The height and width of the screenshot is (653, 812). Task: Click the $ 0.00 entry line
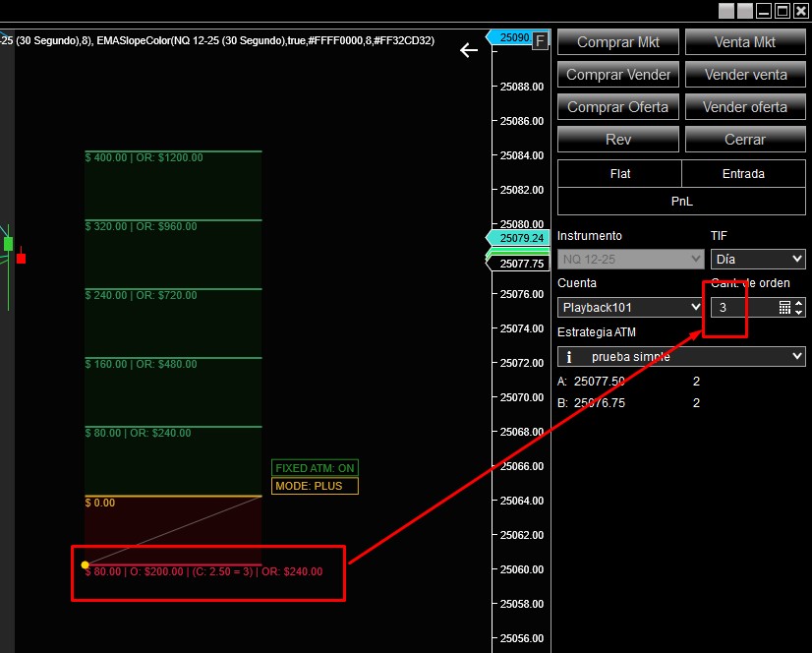[172, 497]
